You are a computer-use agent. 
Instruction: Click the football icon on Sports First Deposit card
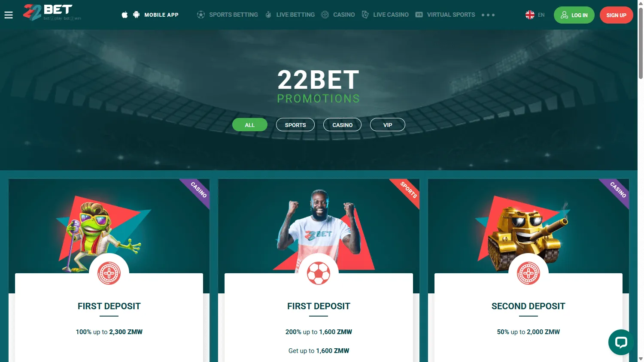pos(319,273)
